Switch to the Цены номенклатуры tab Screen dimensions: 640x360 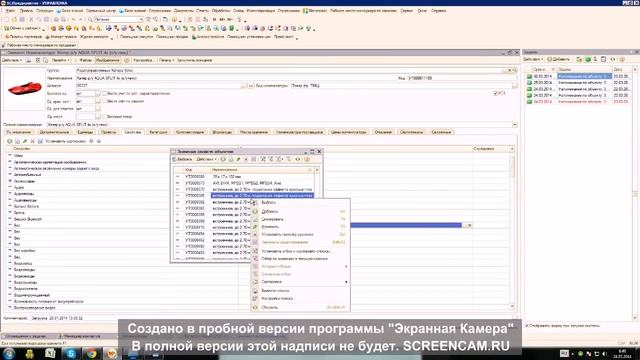348,132
